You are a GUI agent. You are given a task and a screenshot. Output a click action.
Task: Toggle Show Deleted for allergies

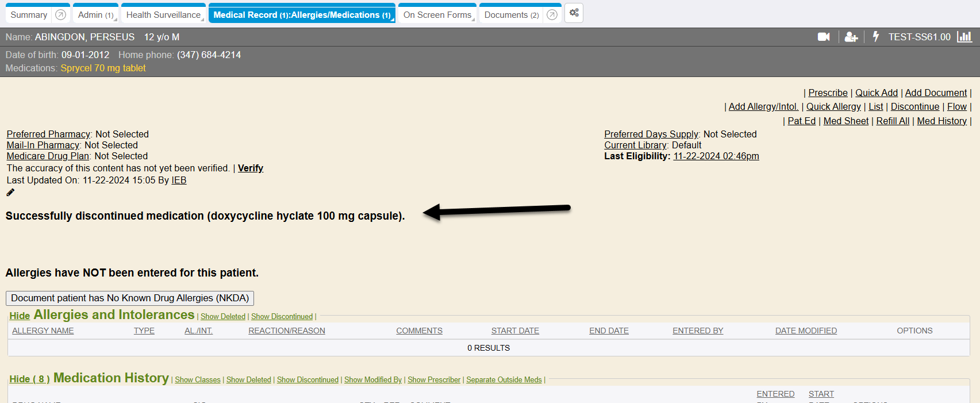point(222,317)
